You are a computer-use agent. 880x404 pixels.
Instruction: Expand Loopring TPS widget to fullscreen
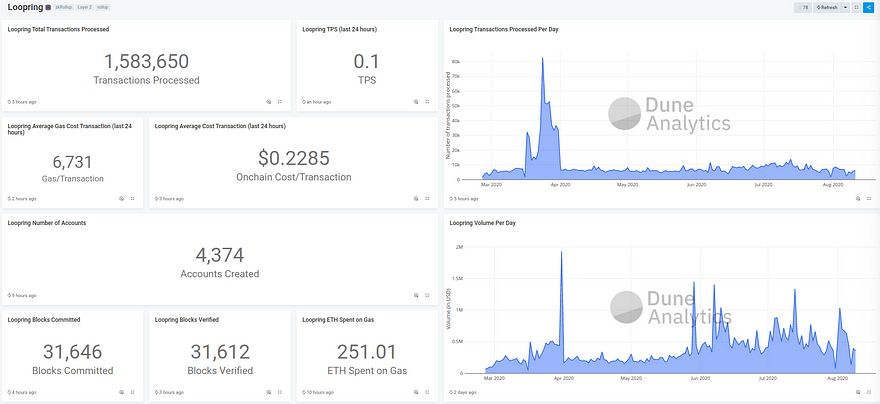point(427,102)
